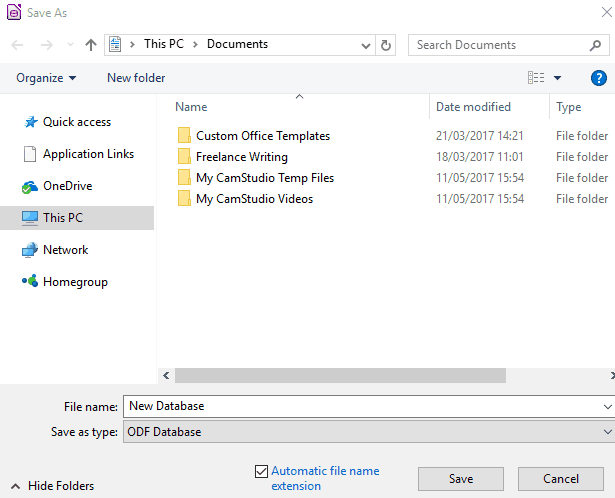Click the Forward navigation arrow
The height and width of the screenshot is (498, 615).
click(47, 45)
